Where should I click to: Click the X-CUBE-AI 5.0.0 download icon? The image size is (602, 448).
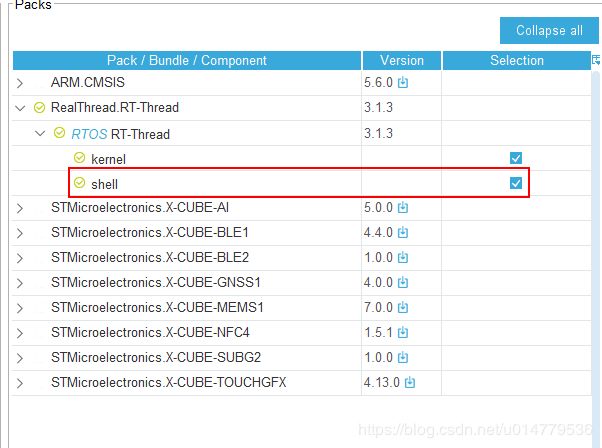403,208
